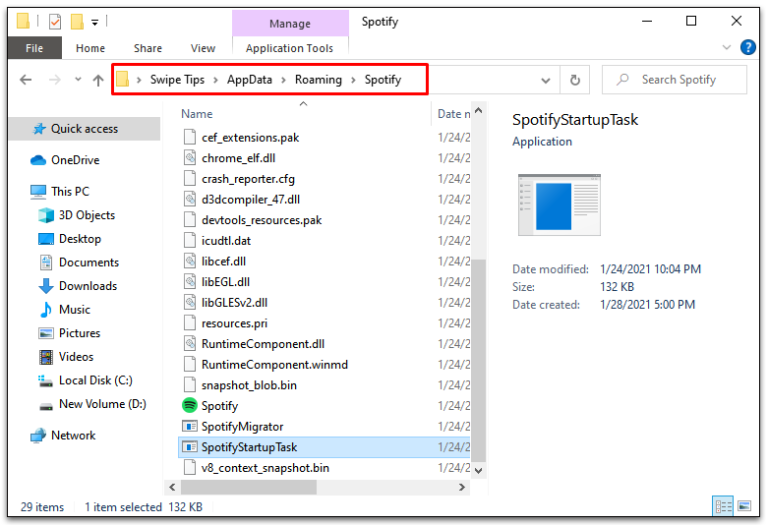
Task: Open the View ribbon tab
Action: point(203,48)
